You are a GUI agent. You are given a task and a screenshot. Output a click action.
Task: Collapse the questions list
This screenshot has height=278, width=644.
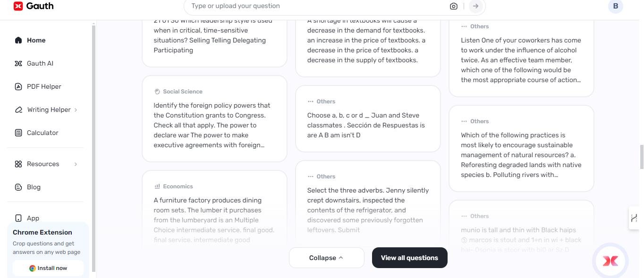(326, 258)
